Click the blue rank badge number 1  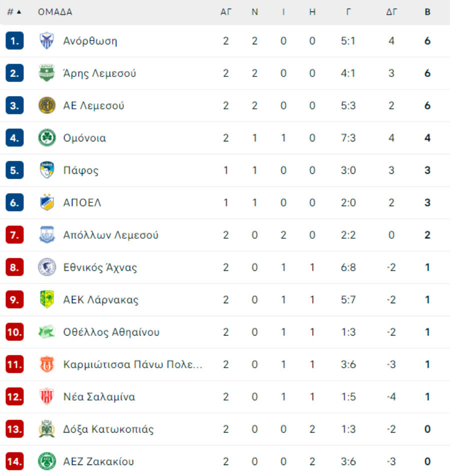[x=14, y=40]
